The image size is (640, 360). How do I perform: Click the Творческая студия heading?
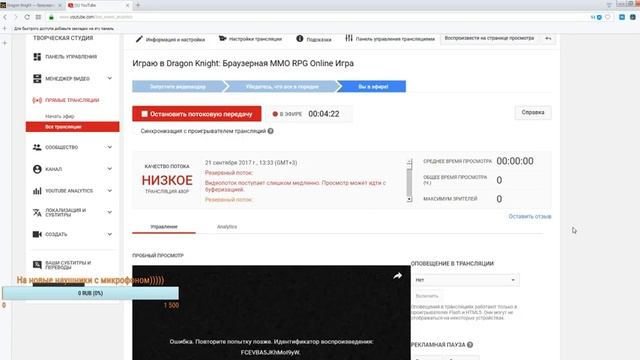[63, 38]
